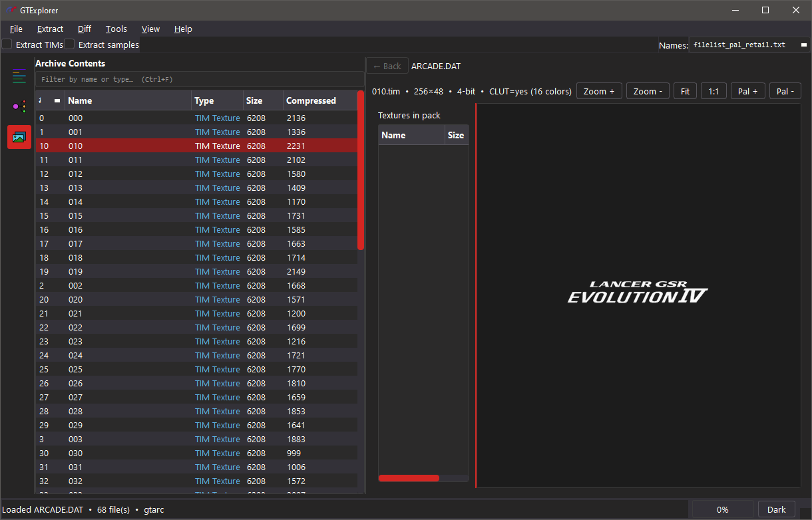Click the Lancer GSR Evolution IV texture preview
The width and height of the screenshot is (812, 520).
638,293
